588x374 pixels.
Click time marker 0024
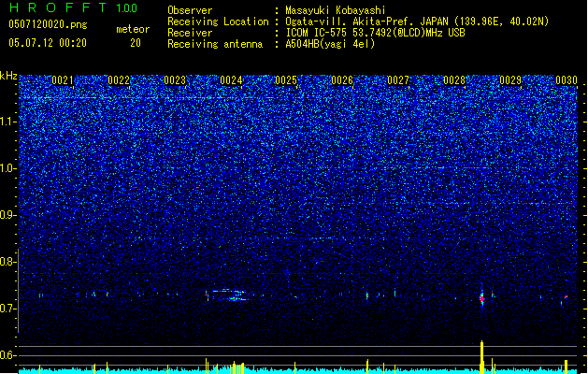click(231, 80)
